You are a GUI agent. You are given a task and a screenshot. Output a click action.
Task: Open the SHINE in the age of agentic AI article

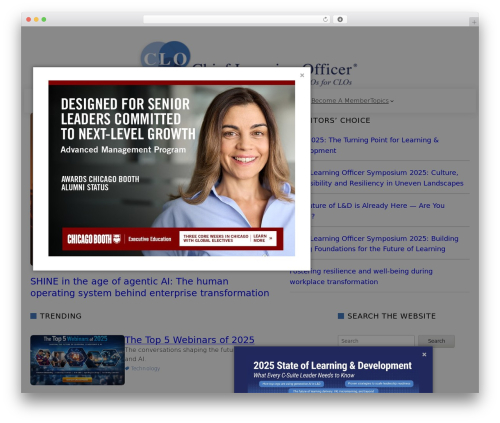pos(150,287)
